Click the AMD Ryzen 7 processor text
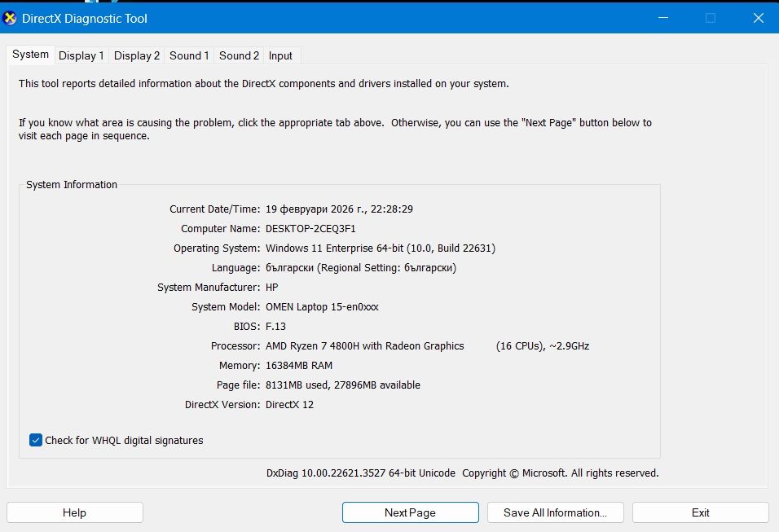Screen dimensions: 779x532 pyautogui.click(x=365, y=346)
